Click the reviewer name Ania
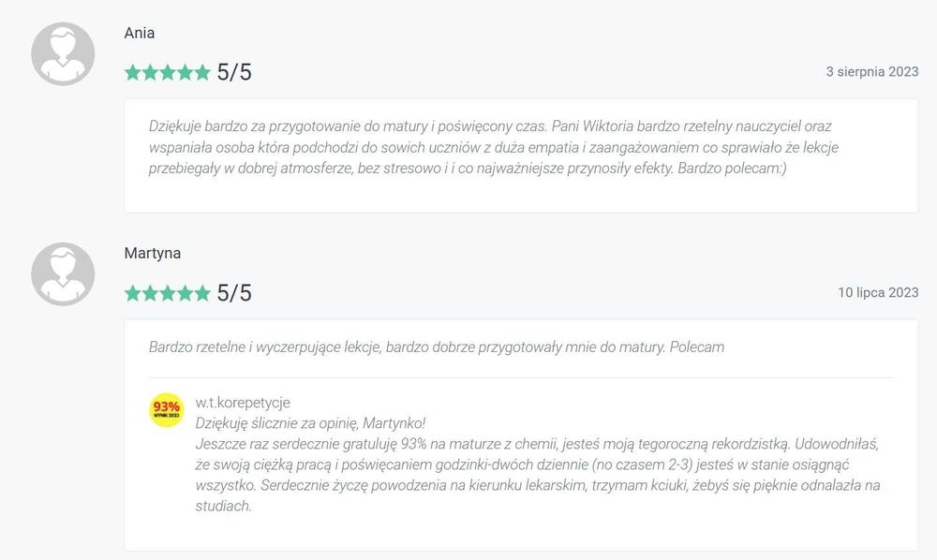Screen dimensions: 937x560 click(140, 34)
